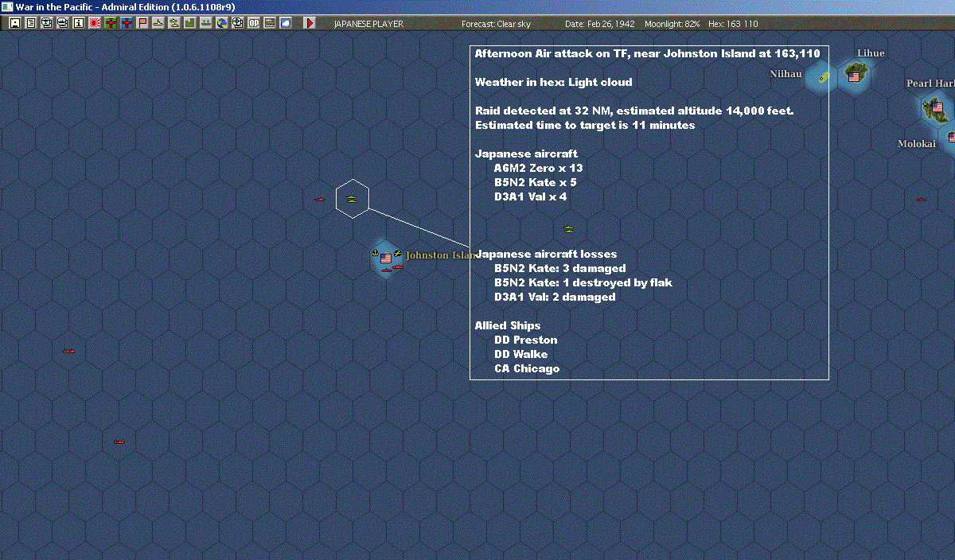Select the red ship at far left mid-map
The image size is (955, 560).
(69, 350)
